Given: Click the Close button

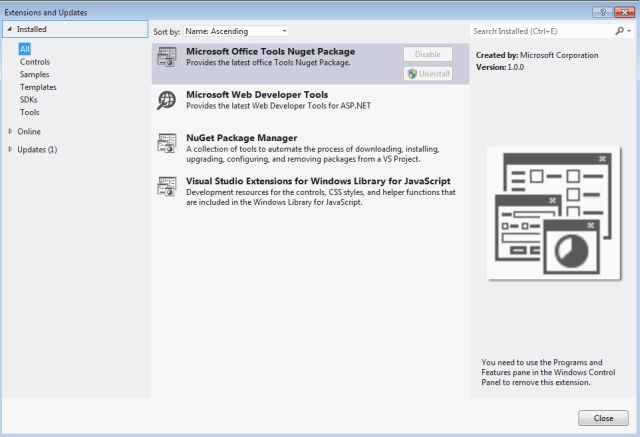Looking at the screenshot, I should [x=603, y=418].
